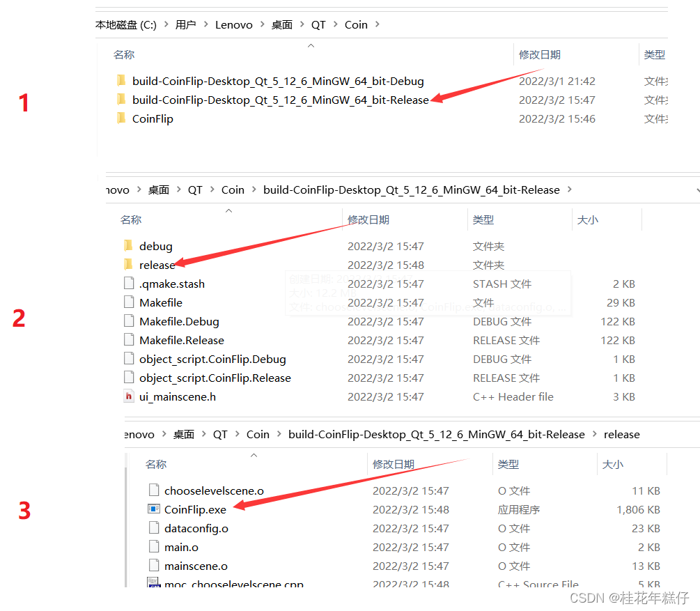700x611 pixels.
Task: Click the 应用程序 type cell
Action: (x=519, y=509)
